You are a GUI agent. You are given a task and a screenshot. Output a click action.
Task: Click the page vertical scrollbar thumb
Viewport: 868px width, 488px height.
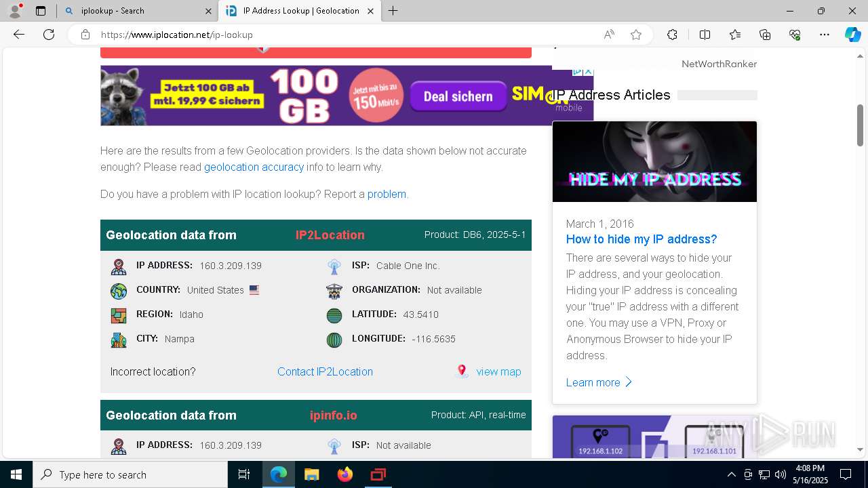[861, 125]
